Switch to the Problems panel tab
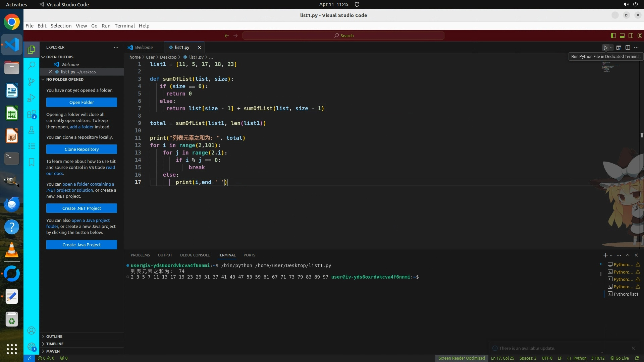 pos(140,255)
